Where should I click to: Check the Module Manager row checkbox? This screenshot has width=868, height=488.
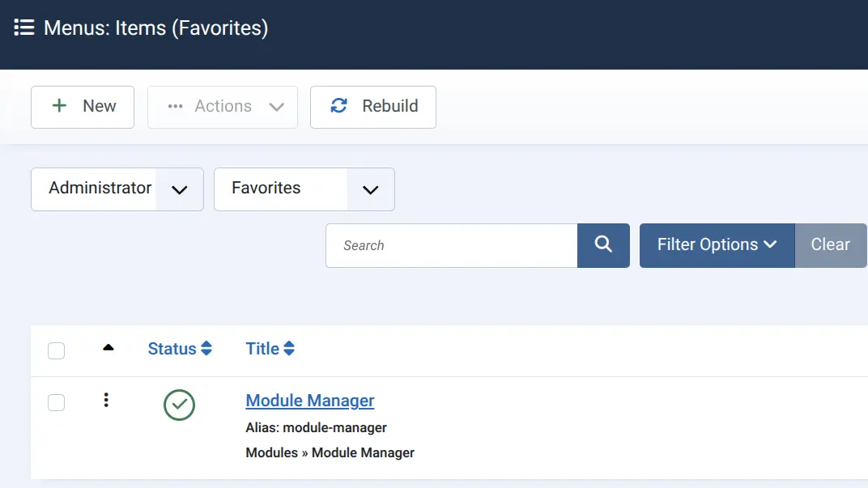(56, 402)
